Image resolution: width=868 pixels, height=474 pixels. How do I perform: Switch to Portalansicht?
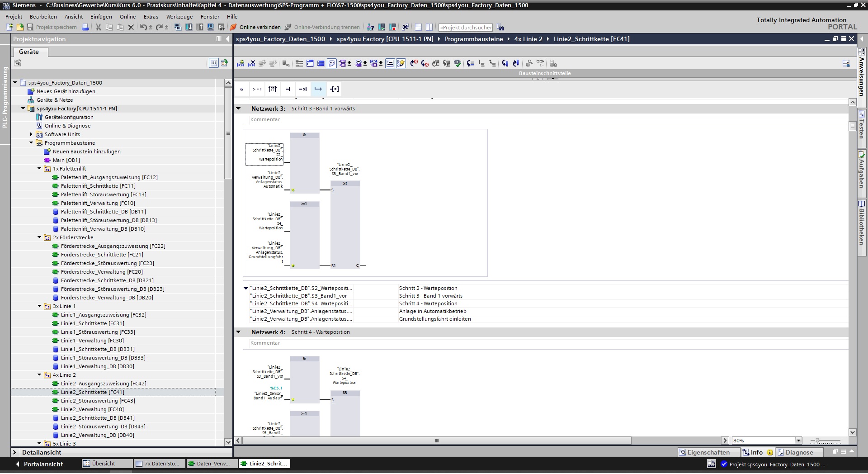(39, 464)
